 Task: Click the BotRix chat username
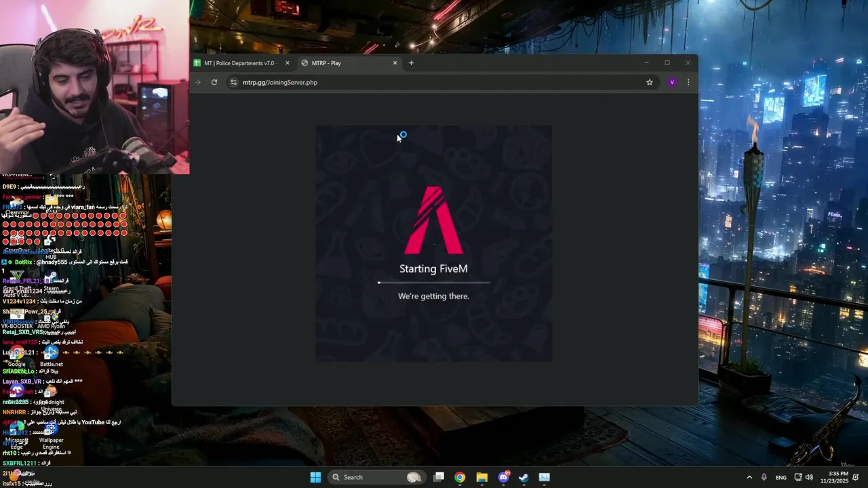pyautogui.click(x=23, y=262)
